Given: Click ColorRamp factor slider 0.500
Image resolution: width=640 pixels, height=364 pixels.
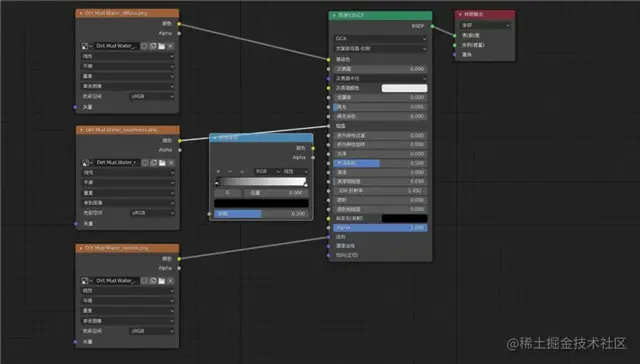Looking at the screenshot, I should (x=261, y=213).
